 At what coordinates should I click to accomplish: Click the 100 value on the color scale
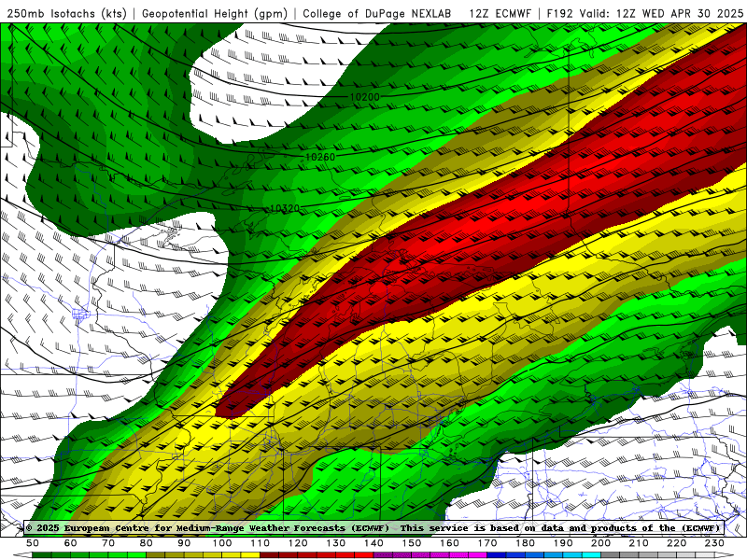point(222,543)
